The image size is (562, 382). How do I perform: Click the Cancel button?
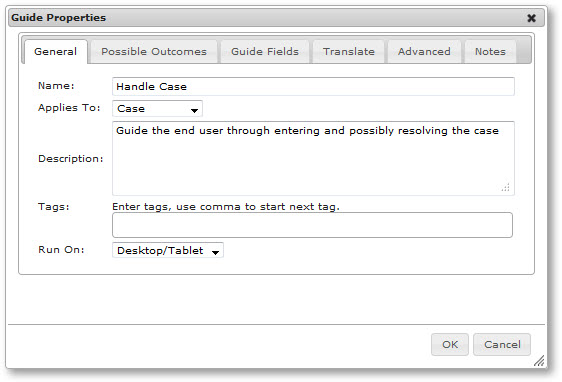click(502, 344)
